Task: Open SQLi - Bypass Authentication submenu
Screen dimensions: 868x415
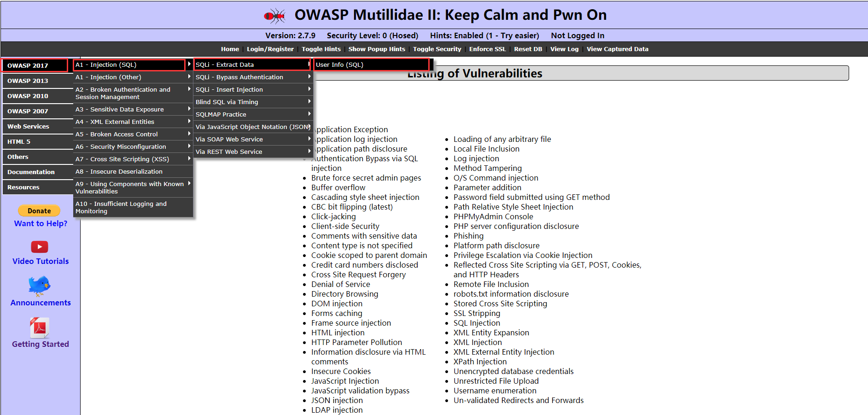Action: point(253,77)
